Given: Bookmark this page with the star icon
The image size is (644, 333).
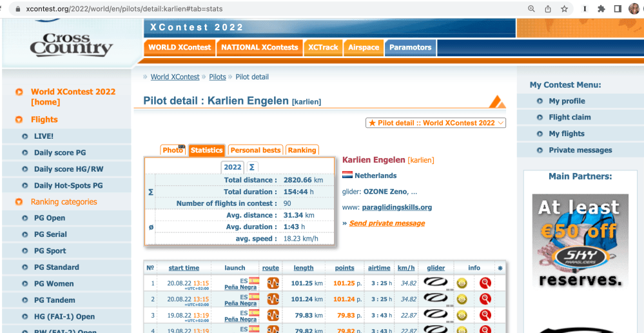Looking at the screenshot, I should [x=565, y=9].
